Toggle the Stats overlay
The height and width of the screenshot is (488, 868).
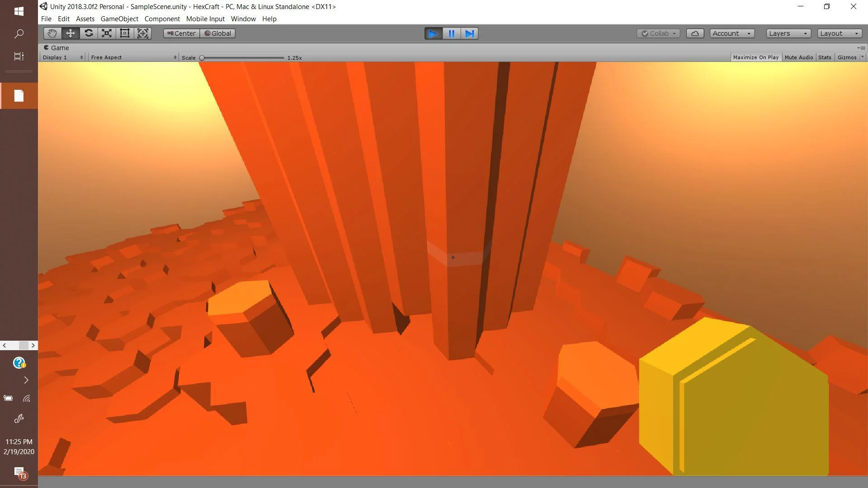pos(825,57)
